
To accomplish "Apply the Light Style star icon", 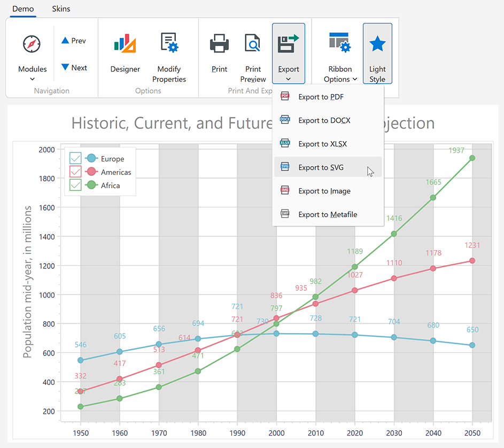I will click(377, 43).
